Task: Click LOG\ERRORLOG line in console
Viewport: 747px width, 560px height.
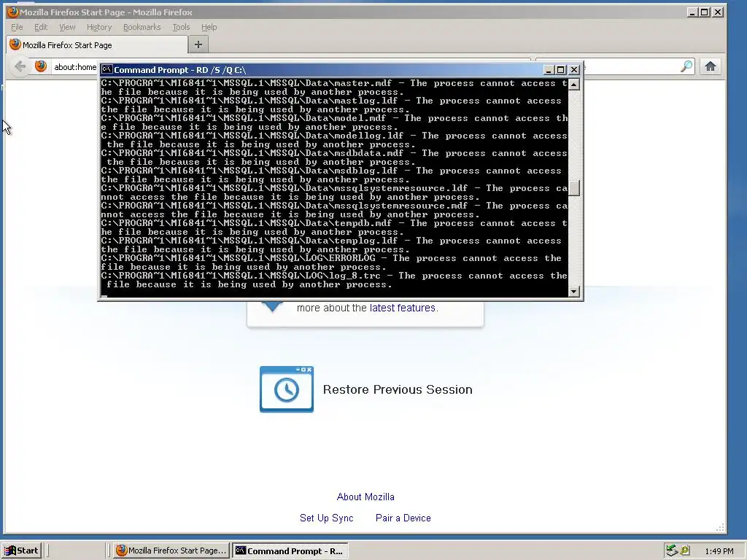Action: click(331, 262)
